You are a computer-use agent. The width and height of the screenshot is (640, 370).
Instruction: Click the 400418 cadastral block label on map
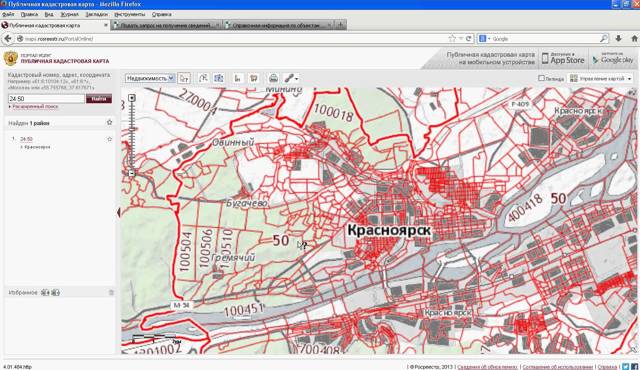526,208
